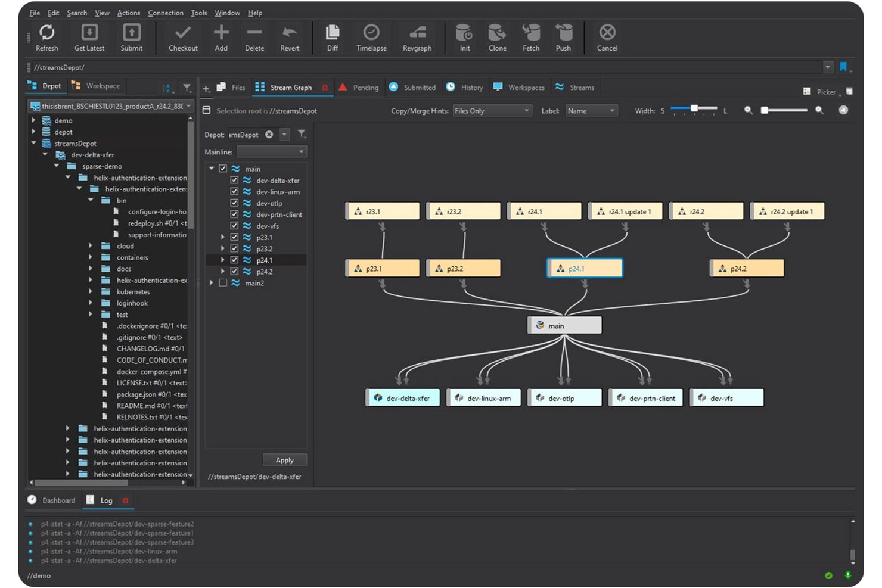Click the Push icon
The width and height of the screenshot is (882, 588).
pyautogui.click(x=563, y=33)
